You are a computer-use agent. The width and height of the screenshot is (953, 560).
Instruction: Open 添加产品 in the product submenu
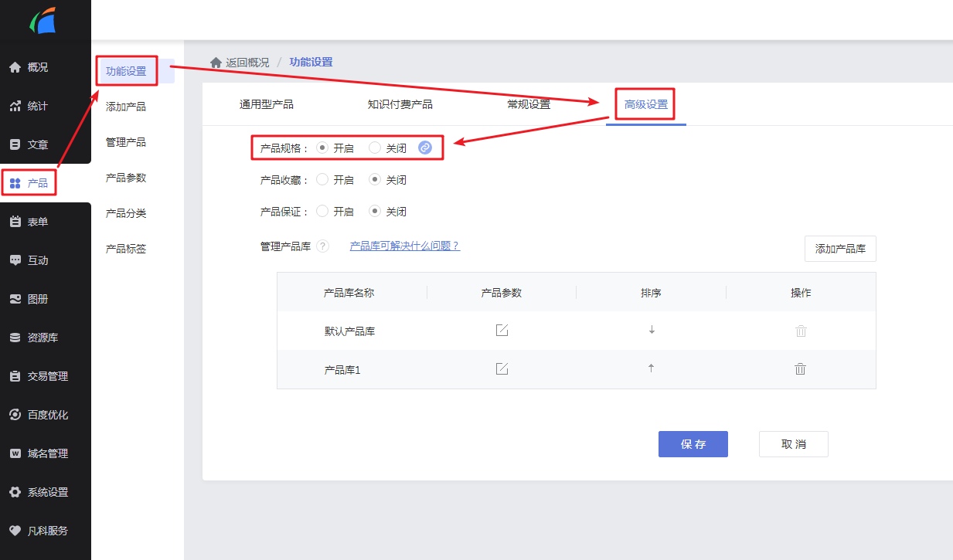coord(126,107)
